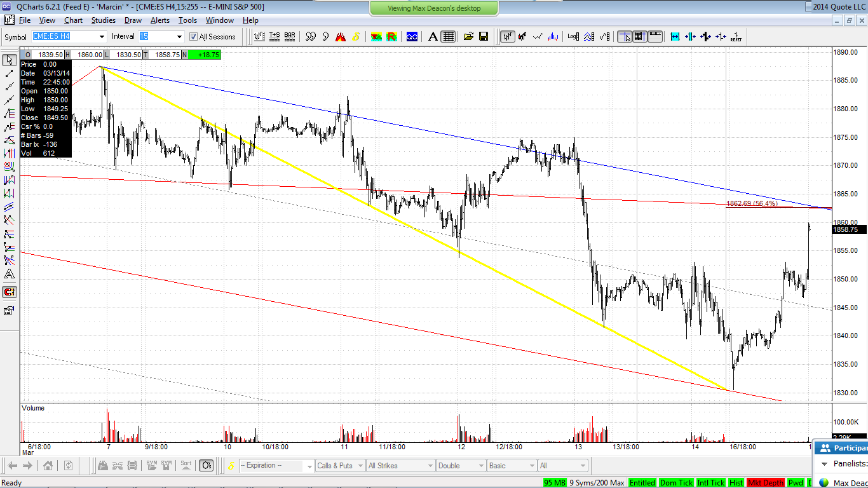Click the cyan horizontal expand arrows icon

[675, 36]
